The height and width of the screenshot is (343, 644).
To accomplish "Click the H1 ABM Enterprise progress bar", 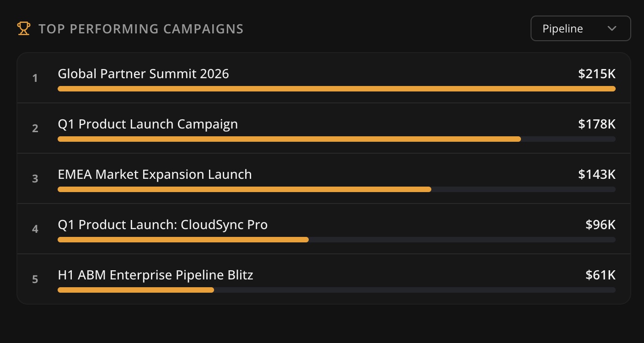I will coord(136,290).
